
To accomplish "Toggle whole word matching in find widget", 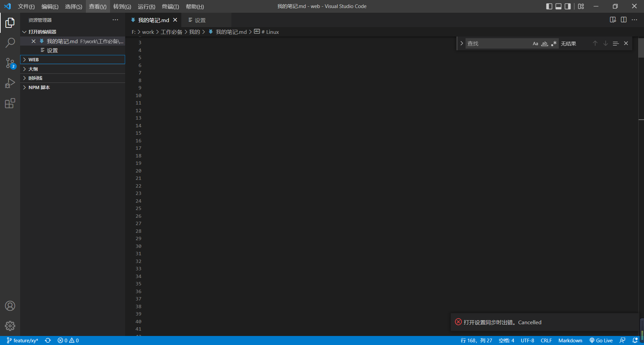I will 544,43.
